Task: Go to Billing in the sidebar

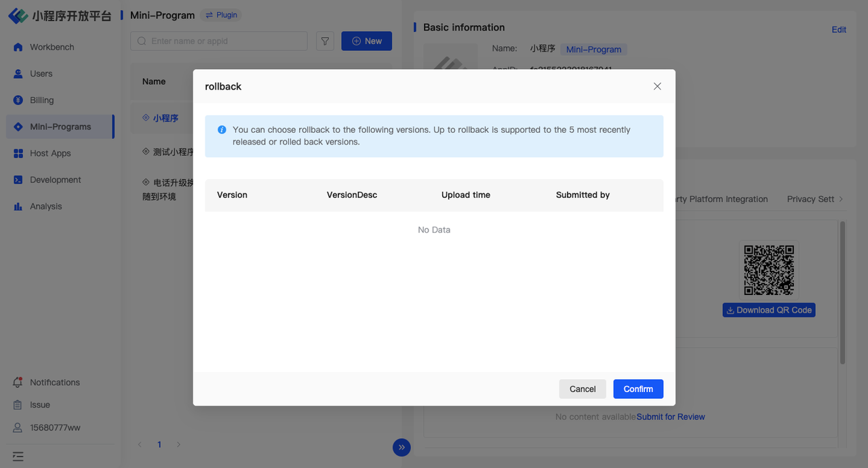Action: pos(60,100)
